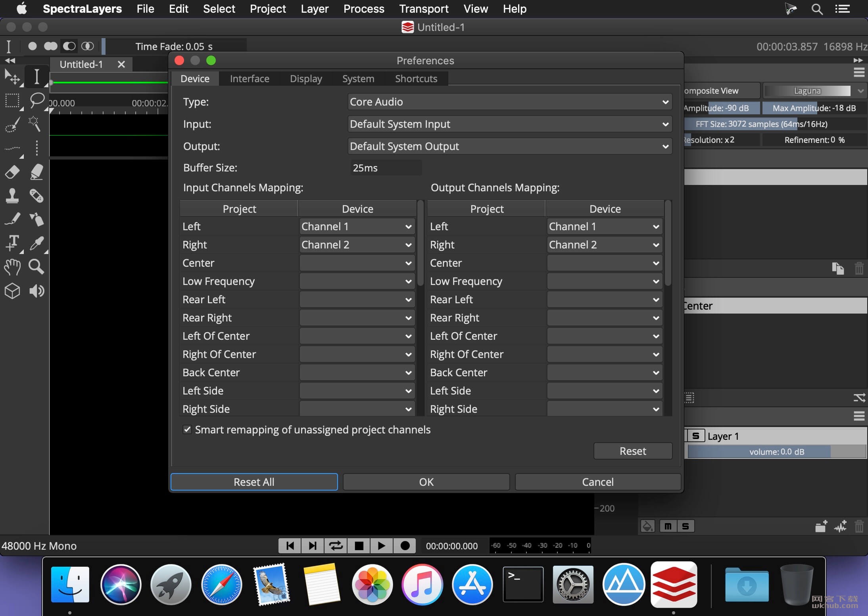Switch to the Shortcuts preferences tab
The height and width of the screenshot is (616, 868).
click(416, 79)
